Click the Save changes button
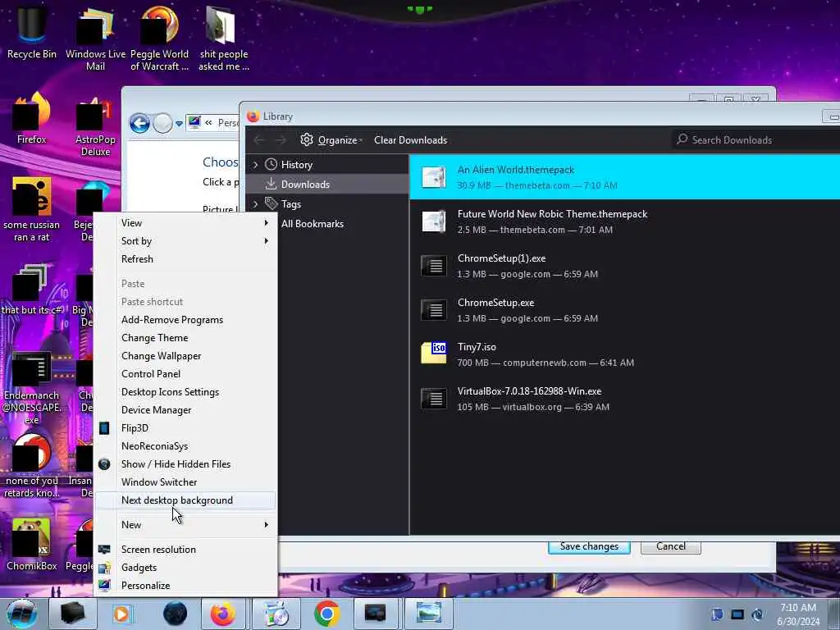 pos(589,546)
